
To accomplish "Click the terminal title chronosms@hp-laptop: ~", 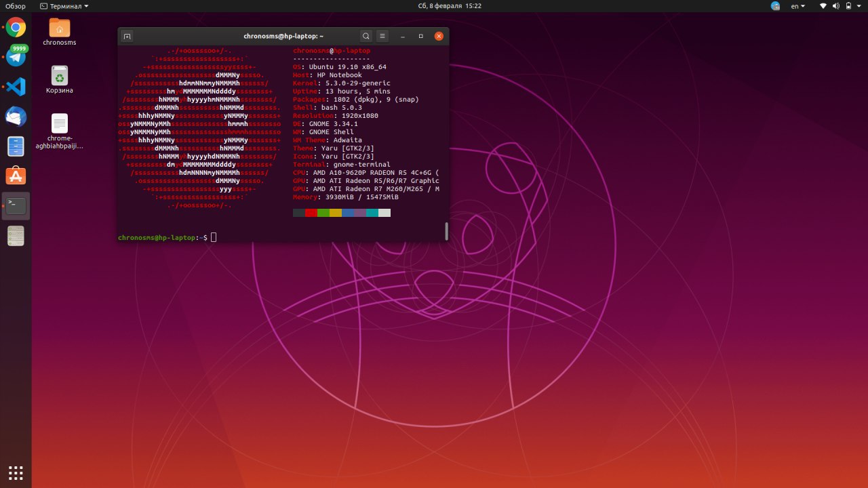I will tap(283, 36).
